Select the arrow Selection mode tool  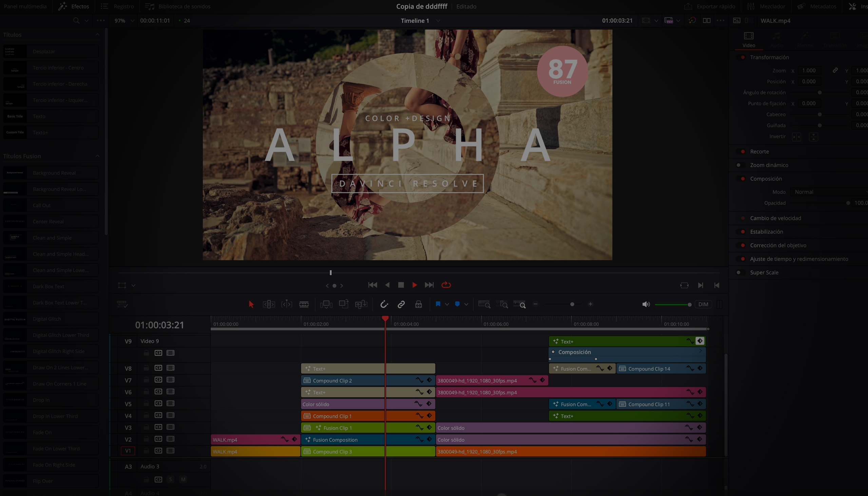[x=251, y=304]
